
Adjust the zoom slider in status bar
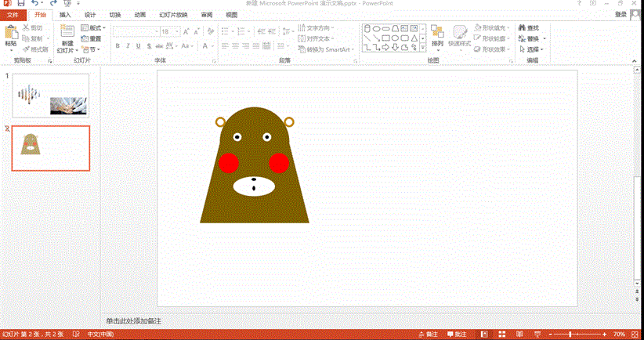[x=570, y=335]
